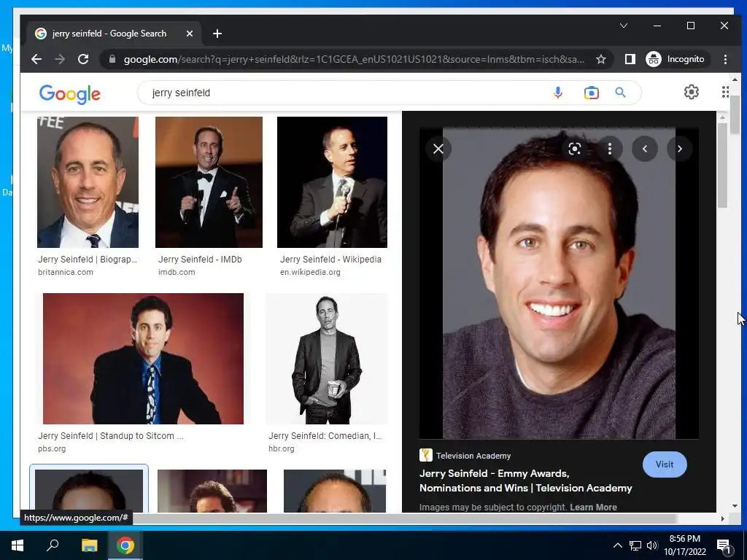747x560 pixels.
Task: Bookmark this page with the star icon
Action: click(x=601, y=59)
